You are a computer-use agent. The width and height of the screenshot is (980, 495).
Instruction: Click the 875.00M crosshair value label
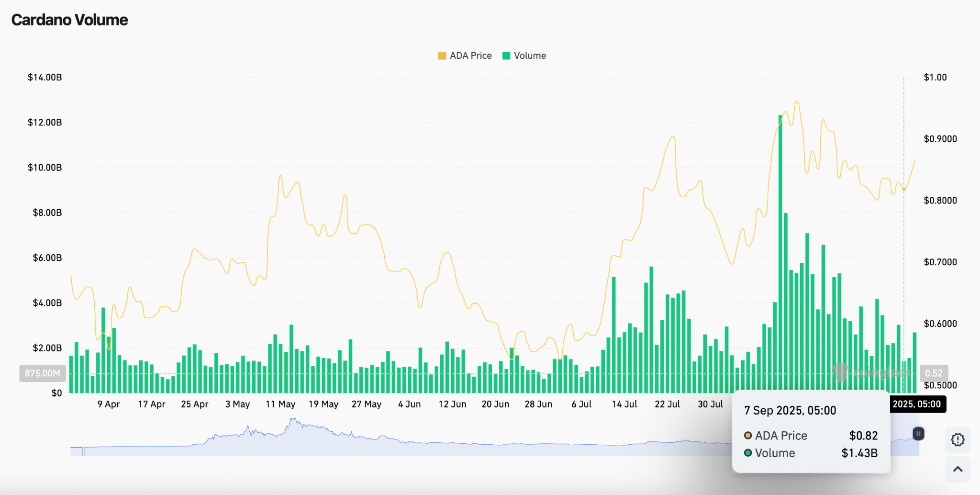[x=43, y=373]
